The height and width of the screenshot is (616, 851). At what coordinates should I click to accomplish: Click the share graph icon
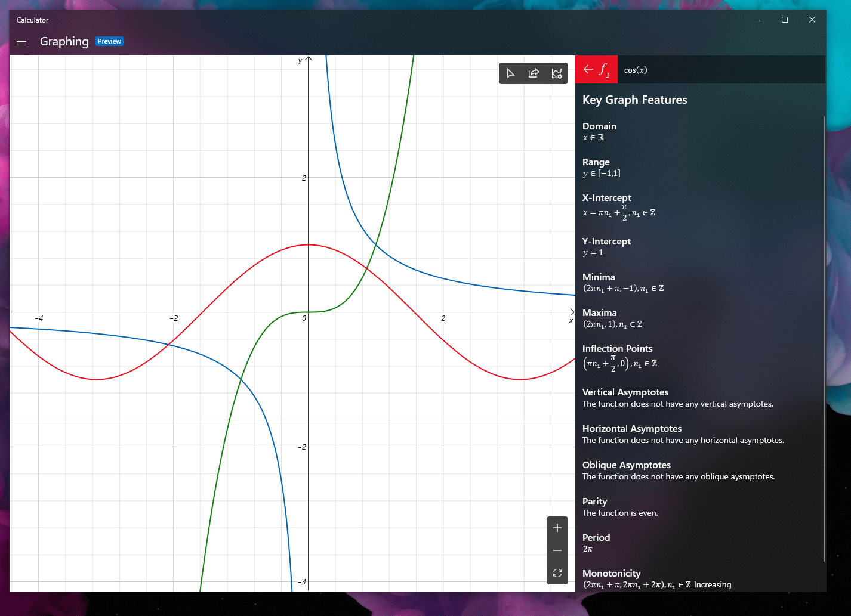tap(534, 73)
